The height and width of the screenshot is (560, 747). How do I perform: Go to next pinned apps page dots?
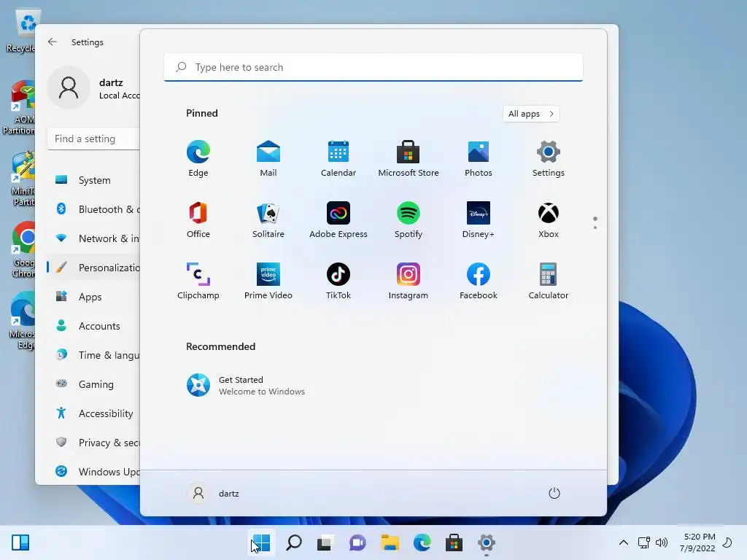[595, 223]
